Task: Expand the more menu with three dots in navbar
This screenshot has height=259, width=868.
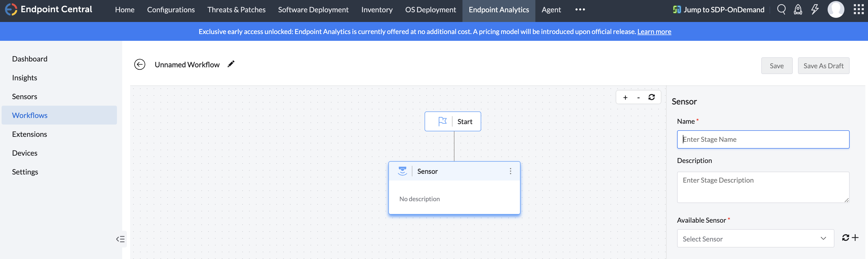Action: pyautogui.click(x=580, y=9)
